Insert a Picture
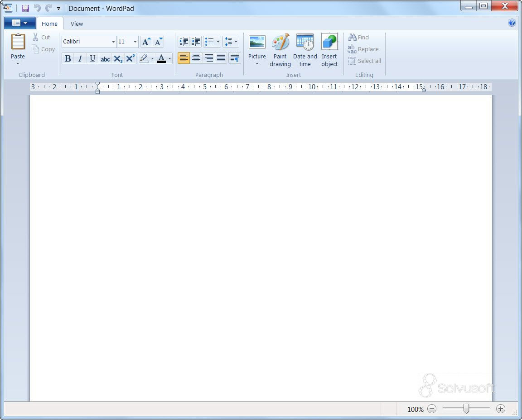 coord(257,46)
